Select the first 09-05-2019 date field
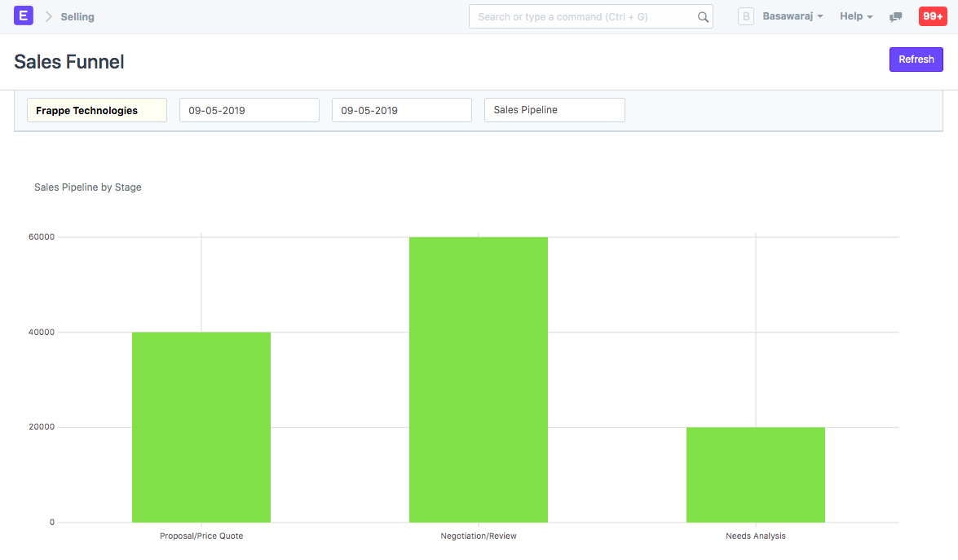The height and width of the screenshot is (560, 958). pyautogui.click(x=249, y=109)
